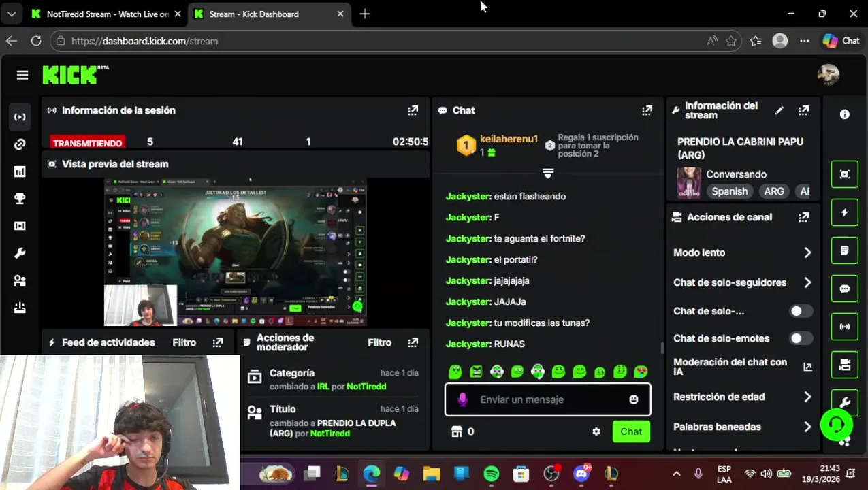868x490 pixels.
Task: Toggle Chat de solo-... switch
Action: pyautogui.click(x=800, y=311)
